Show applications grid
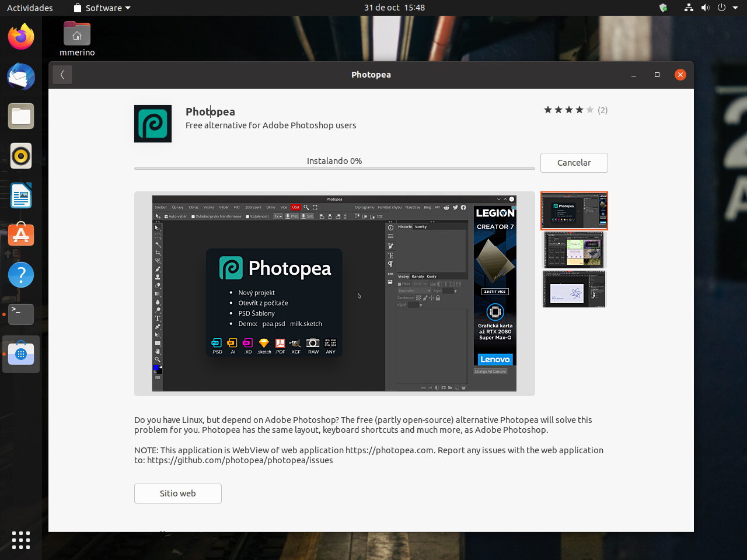The height and width of the screenshot is (560, 747). tap(21, 540)
